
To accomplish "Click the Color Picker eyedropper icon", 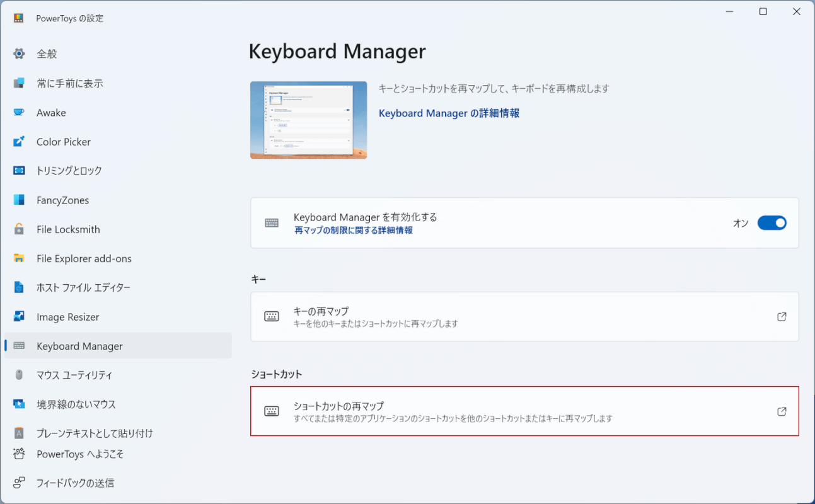I will pos(19,142).
